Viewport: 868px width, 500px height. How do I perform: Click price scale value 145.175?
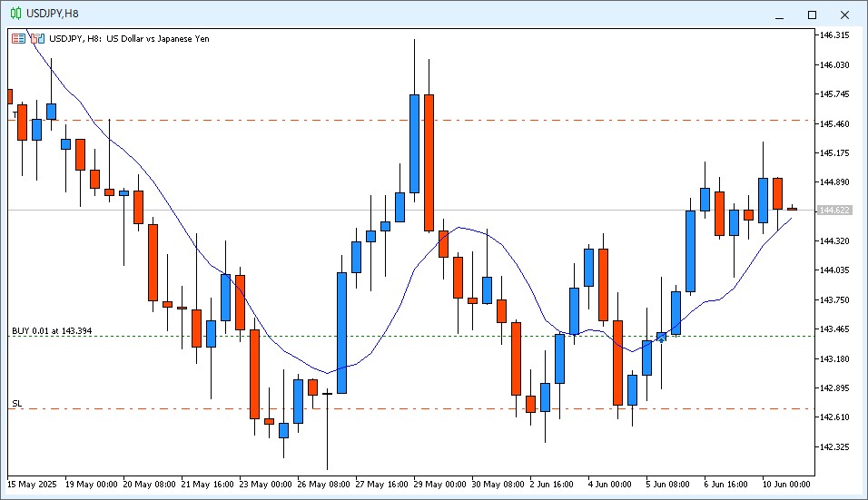(x=834, y=153)
